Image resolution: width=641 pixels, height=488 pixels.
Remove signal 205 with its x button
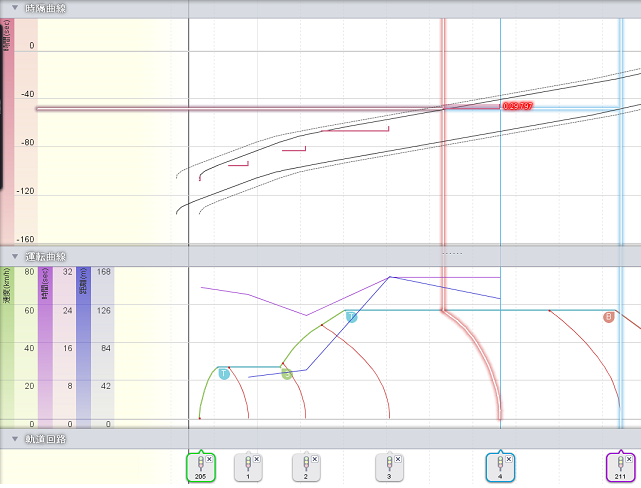tap(209, 459)
